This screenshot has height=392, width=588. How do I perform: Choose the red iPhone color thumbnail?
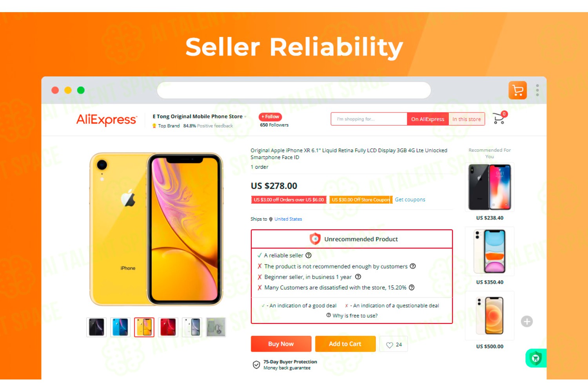pyautogui.click(x=168, y=327)
